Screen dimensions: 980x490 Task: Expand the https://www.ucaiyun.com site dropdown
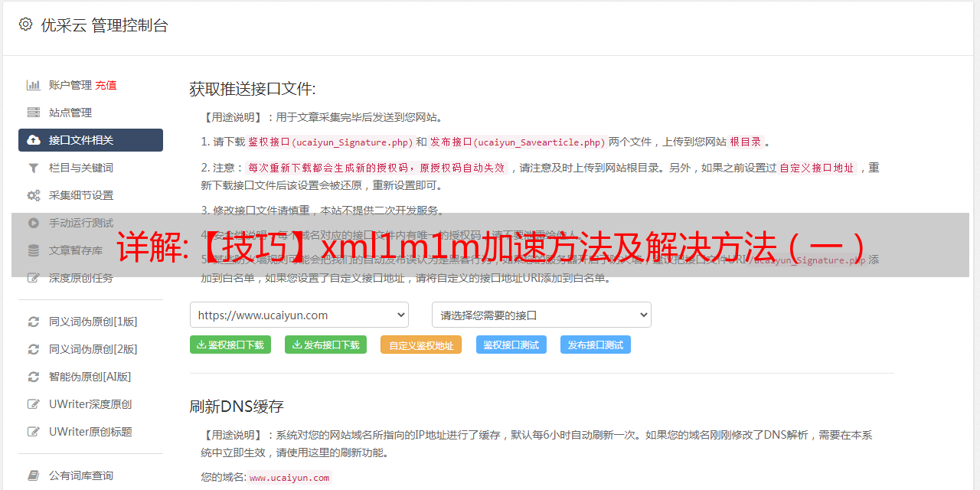point(299,315)
